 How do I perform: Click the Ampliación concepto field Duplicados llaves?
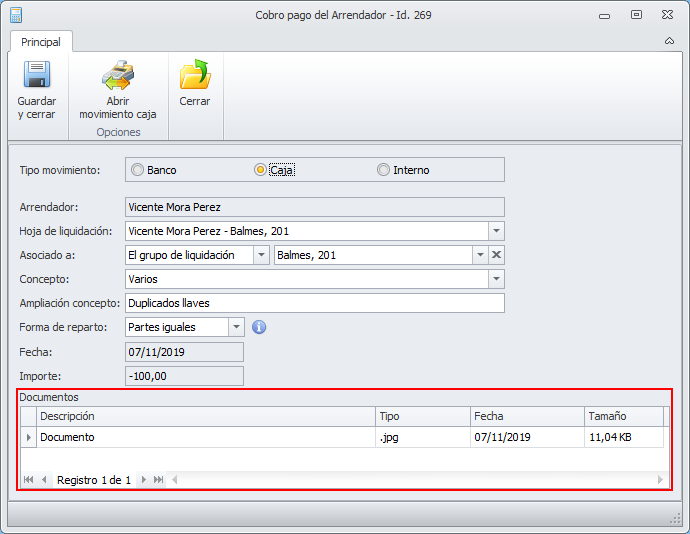click(315, 303)
